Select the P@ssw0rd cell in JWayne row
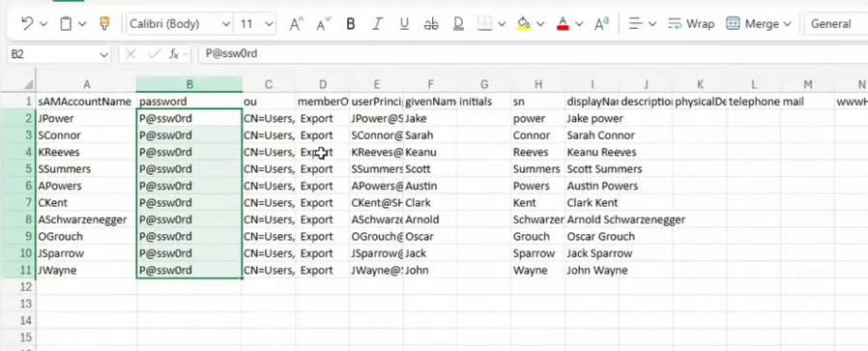The height and width of the screenshot is (351, 868). pos(189,270)
